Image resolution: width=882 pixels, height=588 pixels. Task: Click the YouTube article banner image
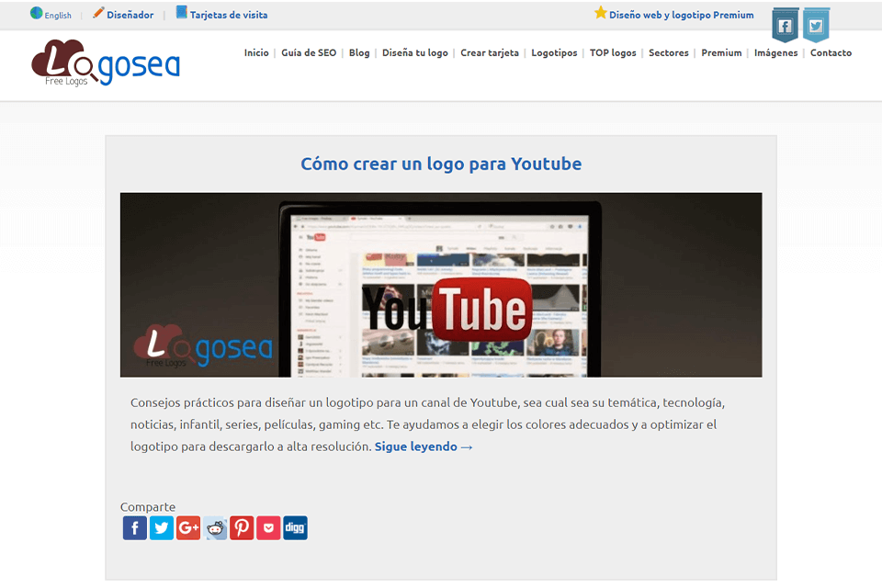[441, 285]
